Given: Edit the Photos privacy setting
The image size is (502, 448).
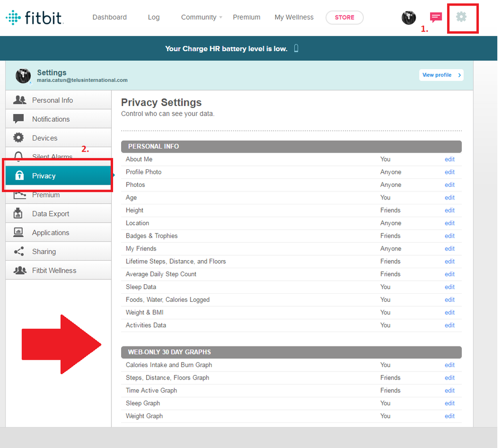Looking at the screenshot, I should 450,185.
